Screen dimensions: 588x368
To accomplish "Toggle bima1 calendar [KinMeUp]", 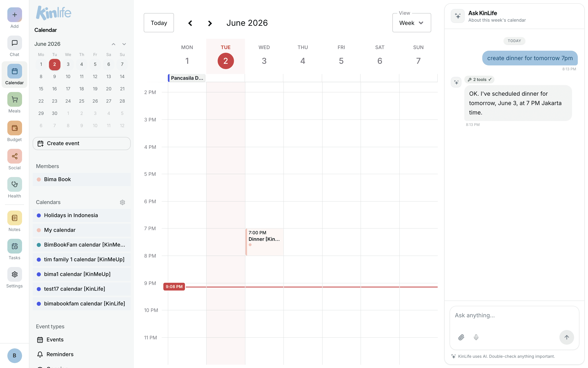I will click(x=82, y=274).
